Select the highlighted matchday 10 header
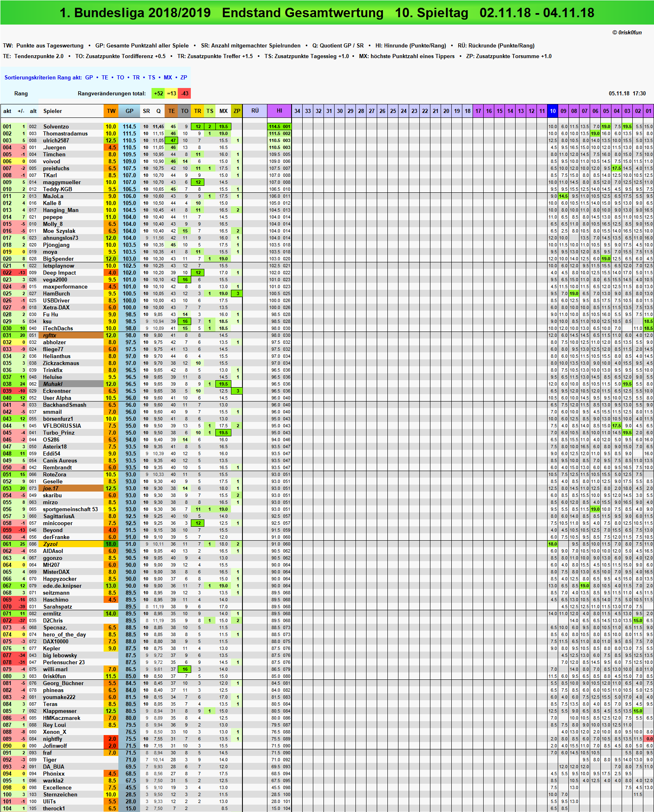The image size is (654, 812). coord(553,111)
